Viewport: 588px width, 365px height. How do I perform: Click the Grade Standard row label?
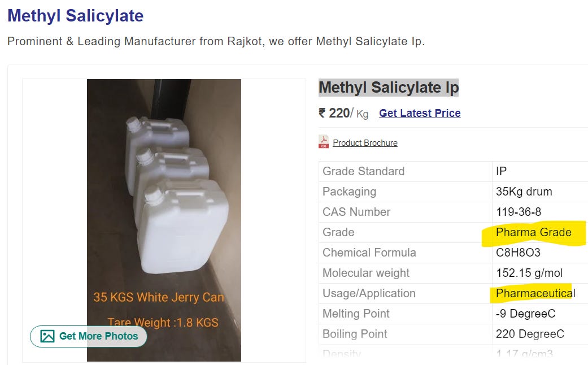(x=363, y=171)
